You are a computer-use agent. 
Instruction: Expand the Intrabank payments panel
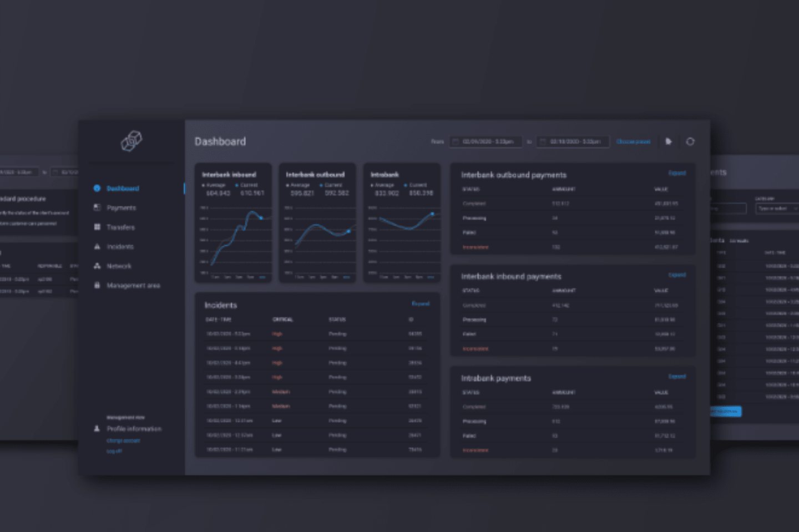coord(677,376)
